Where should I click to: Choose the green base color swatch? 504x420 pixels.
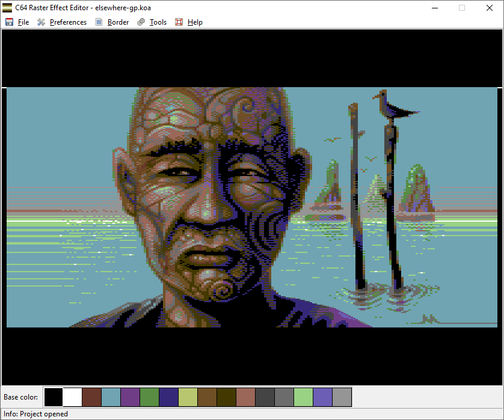(150, 397)
